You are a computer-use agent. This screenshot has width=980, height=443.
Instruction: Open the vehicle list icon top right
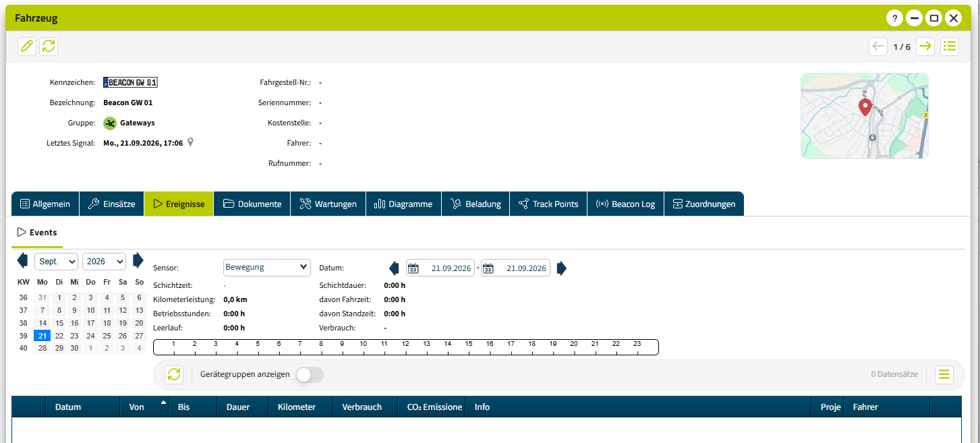[x=950, y=46]
